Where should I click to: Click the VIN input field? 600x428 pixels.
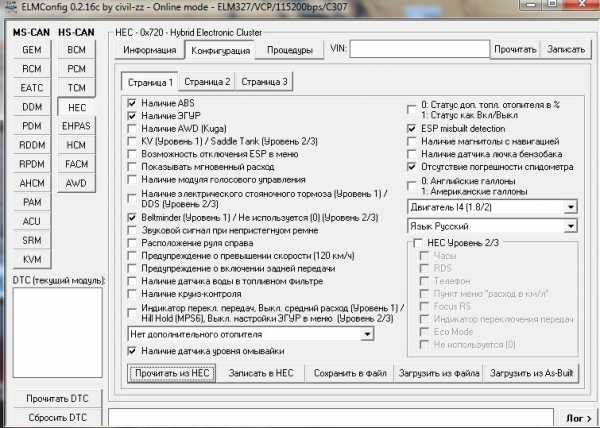(x=420, y=49)
